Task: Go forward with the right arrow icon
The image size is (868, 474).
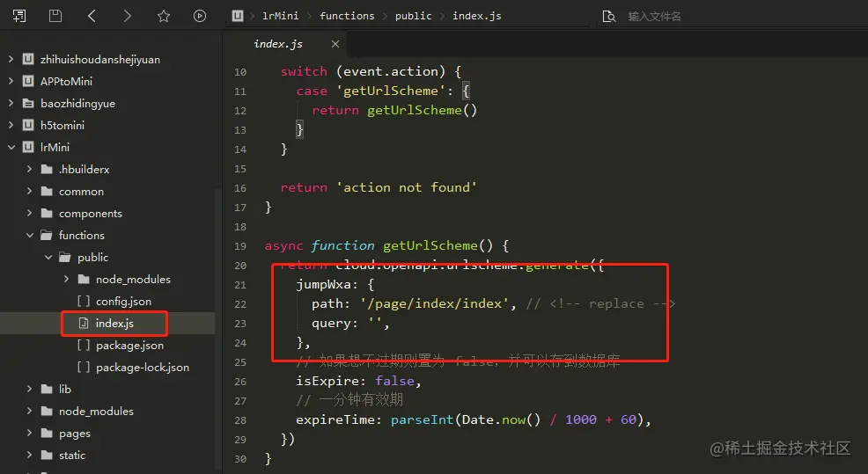Action: click(128, 16)
